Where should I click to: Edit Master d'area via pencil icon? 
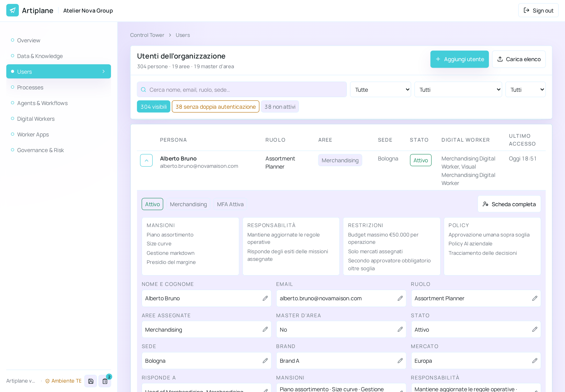(400, 329)
